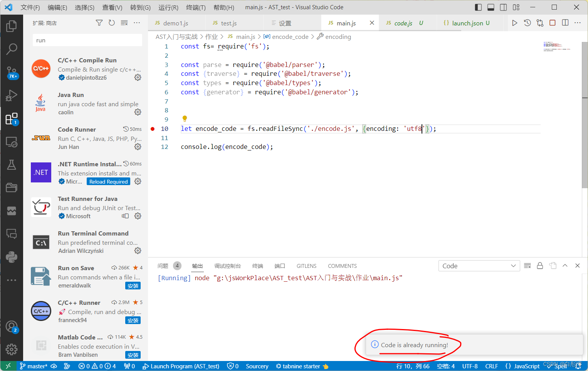This screenshot has height=371, width=588.
Task: Change CRLF line ending in status bar
Action: pos(491,366)
